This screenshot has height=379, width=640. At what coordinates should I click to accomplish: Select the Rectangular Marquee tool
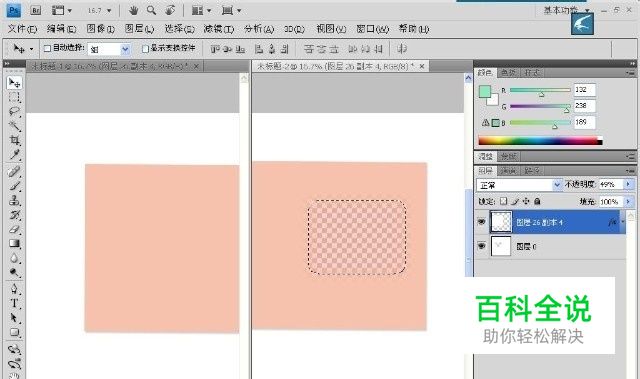click(14, 97)
